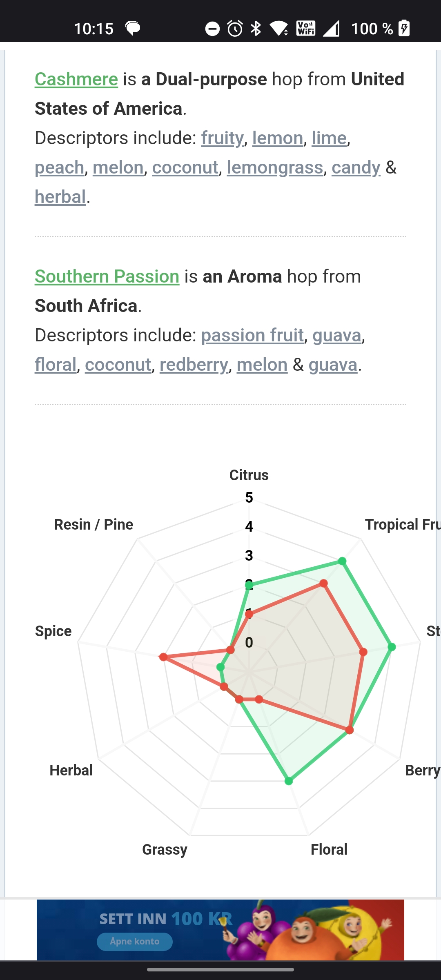441x980 pixels.
Task: Tap the do-not-disturb status icon
Action: click(212, 29)
